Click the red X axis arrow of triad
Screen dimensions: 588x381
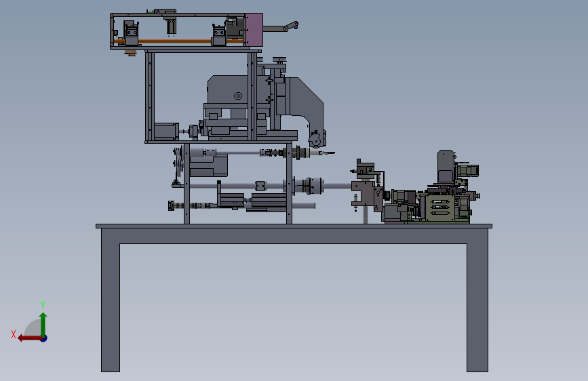(29, 338)
